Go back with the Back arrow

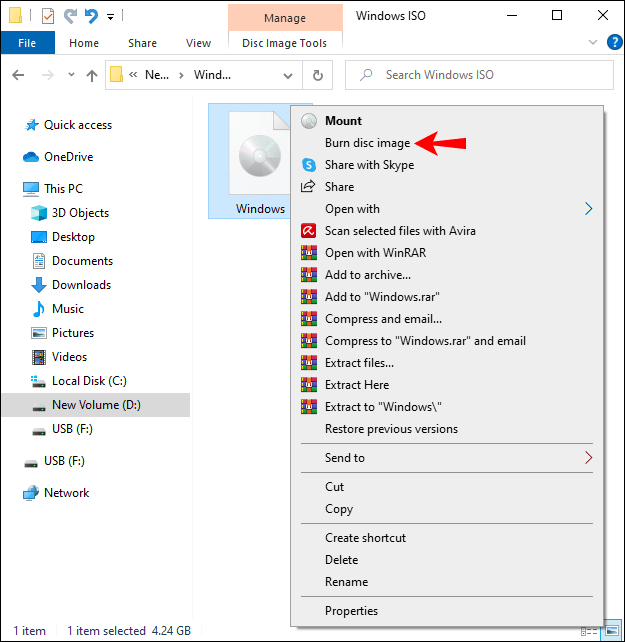pyautogui.click(x=18, y=75)
